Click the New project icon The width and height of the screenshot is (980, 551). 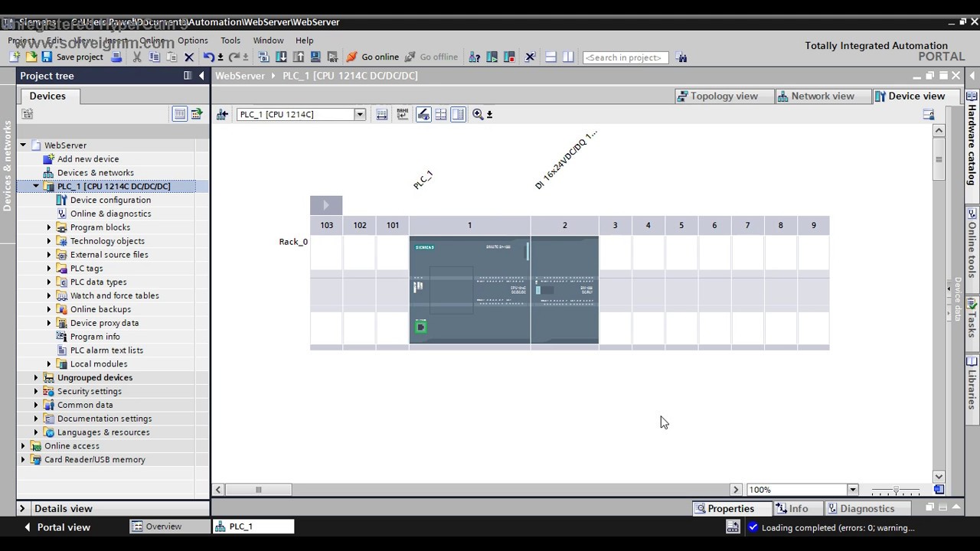point(15,57)
